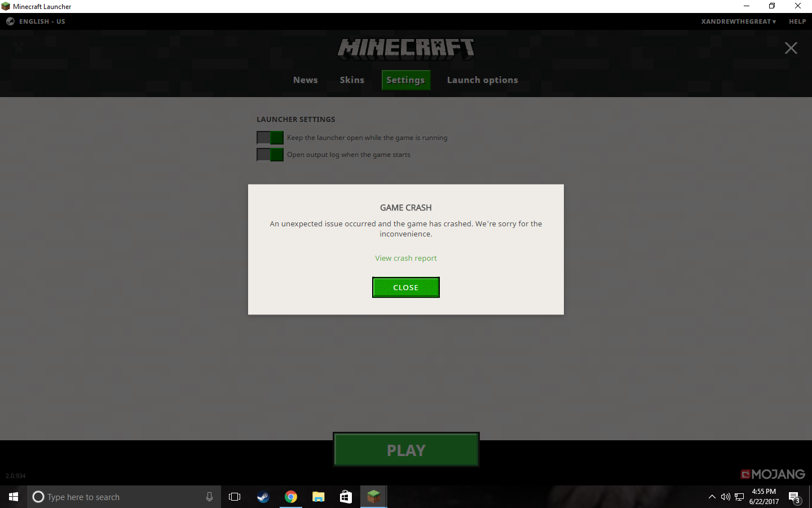Click Minecraft Launcher taskbar icon
Screen dimensions: 812x508
373,497
